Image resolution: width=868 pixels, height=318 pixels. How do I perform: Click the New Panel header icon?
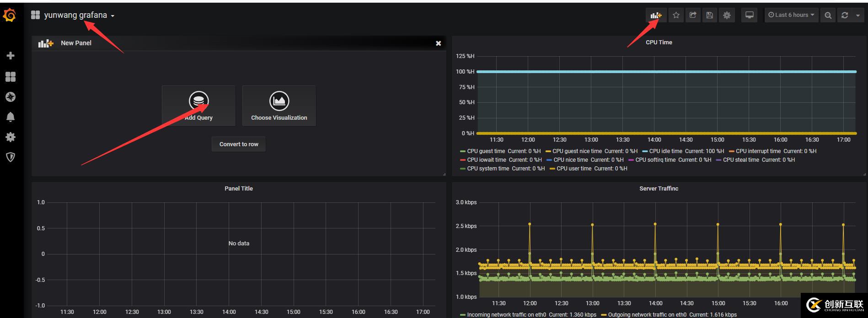coord(46,43)
